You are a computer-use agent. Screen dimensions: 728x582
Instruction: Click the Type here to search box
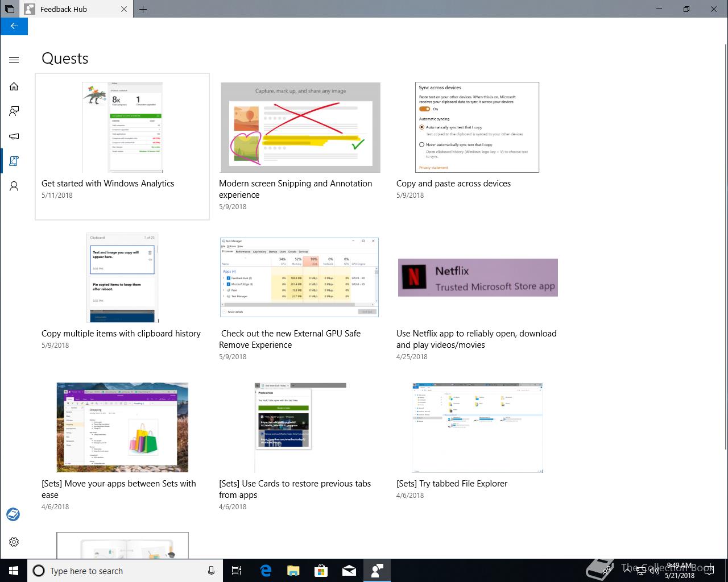pos(125,571)
